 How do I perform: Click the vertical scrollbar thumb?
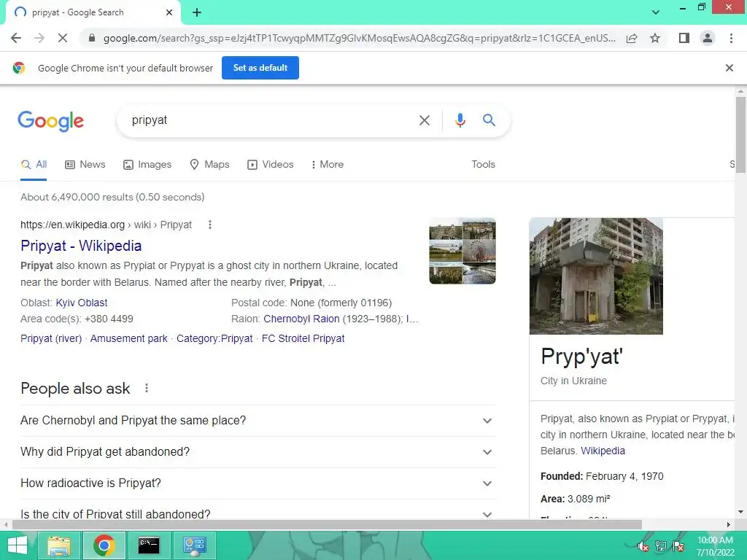pyautogui.click(x=740, y=134)
